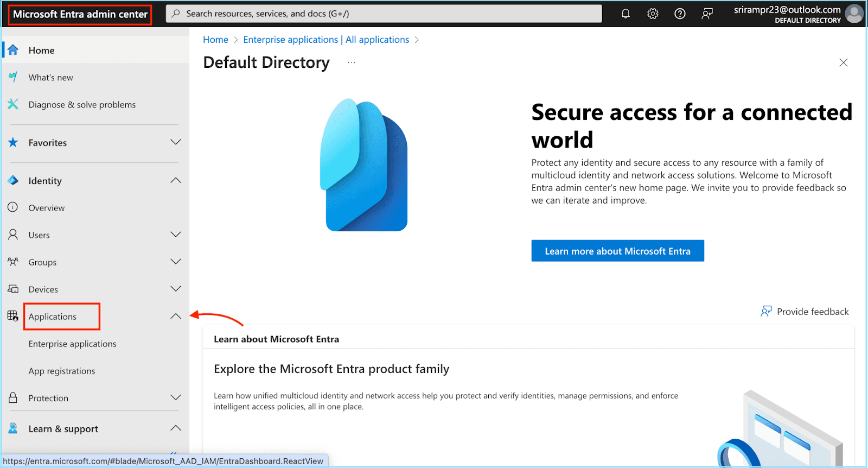The image size is (868, 468).
Task: Open App registrations in sidebar
Action: coord(62,371)
